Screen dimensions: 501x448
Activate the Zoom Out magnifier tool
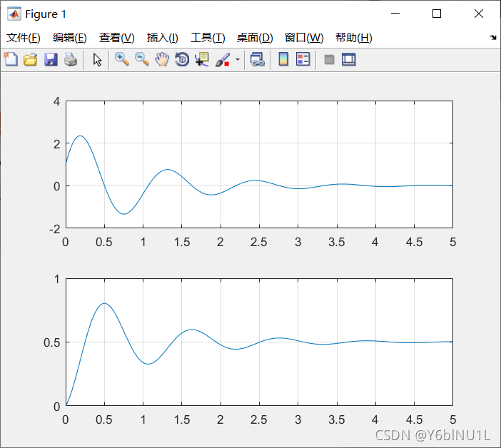click(x=142, y=59)
